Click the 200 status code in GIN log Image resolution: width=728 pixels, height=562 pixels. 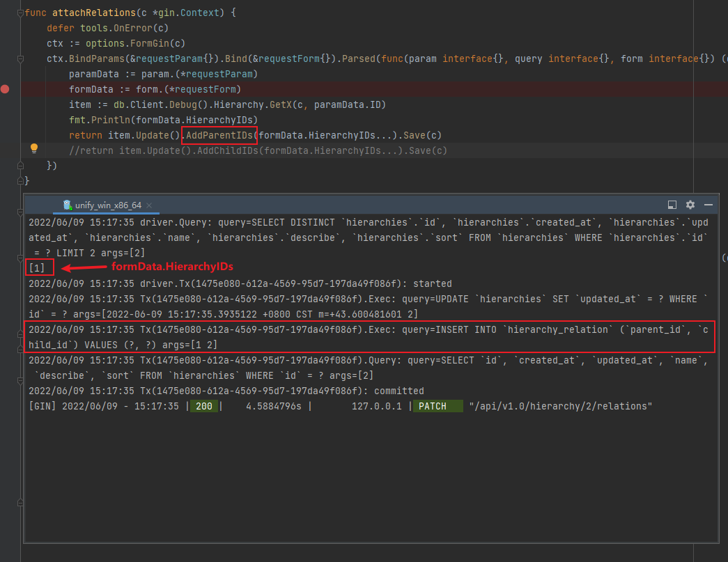point(204,406)
